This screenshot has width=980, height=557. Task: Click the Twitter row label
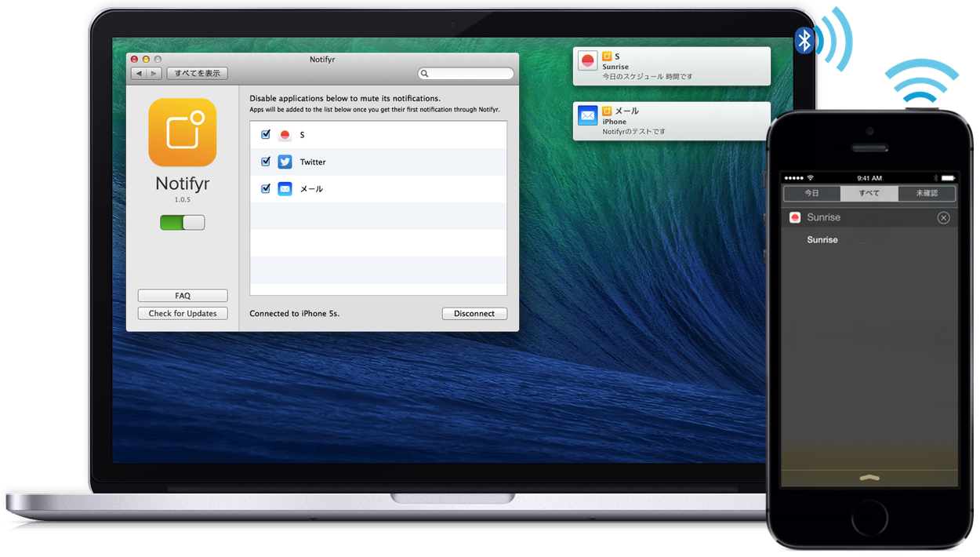tap(313, 162)
